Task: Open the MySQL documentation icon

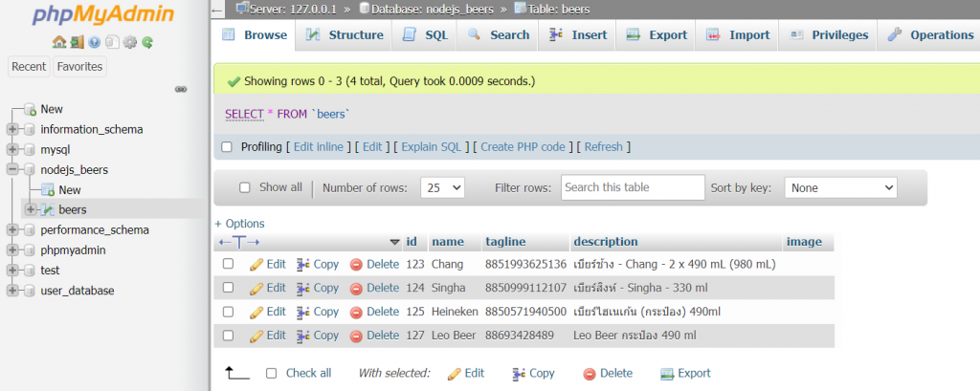Action: point(112,42)
